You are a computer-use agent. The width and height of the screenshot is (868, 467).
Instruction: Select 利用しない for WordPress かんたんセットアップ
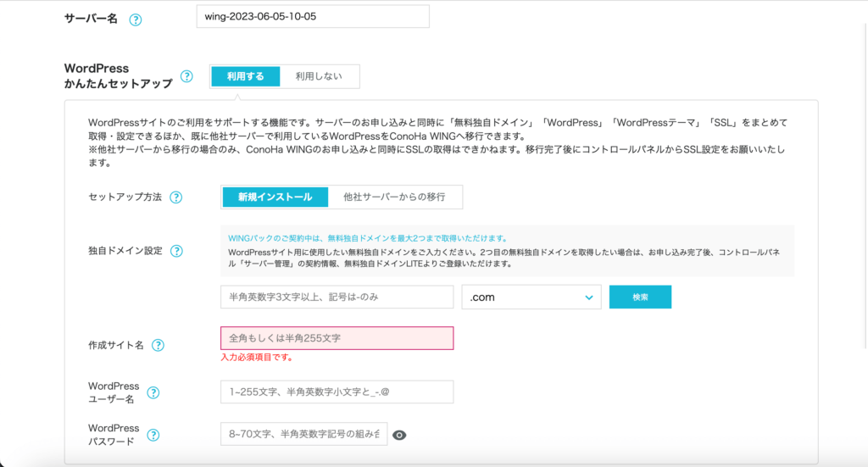click(319, 76)
